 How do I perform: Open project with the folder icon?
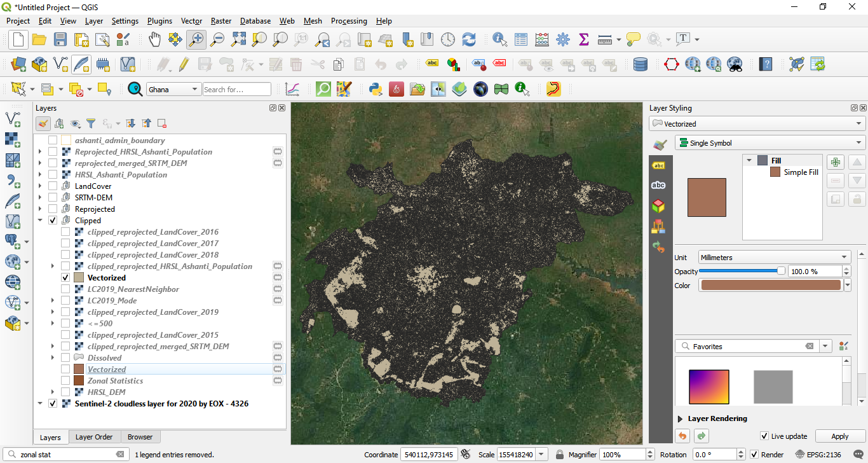click(39, 39)
